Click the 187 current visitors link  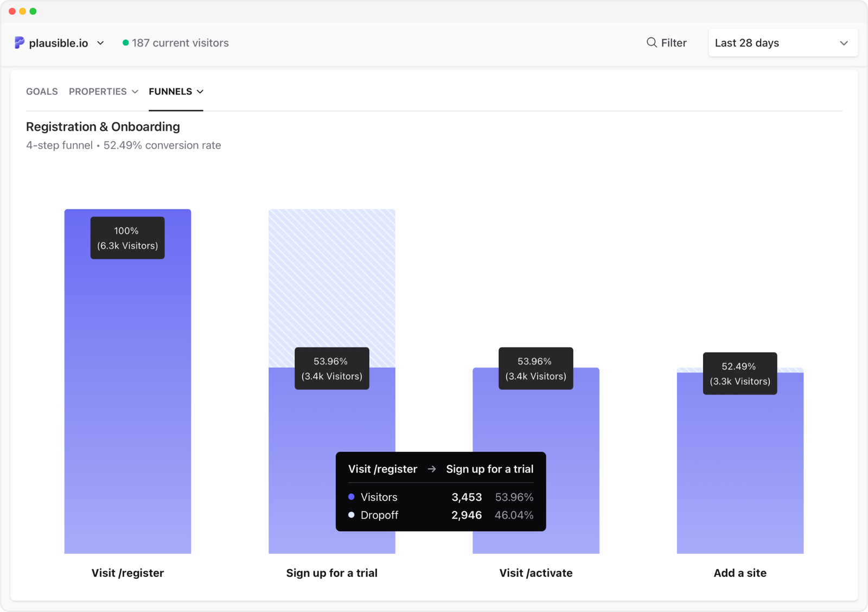coord(180,43)
